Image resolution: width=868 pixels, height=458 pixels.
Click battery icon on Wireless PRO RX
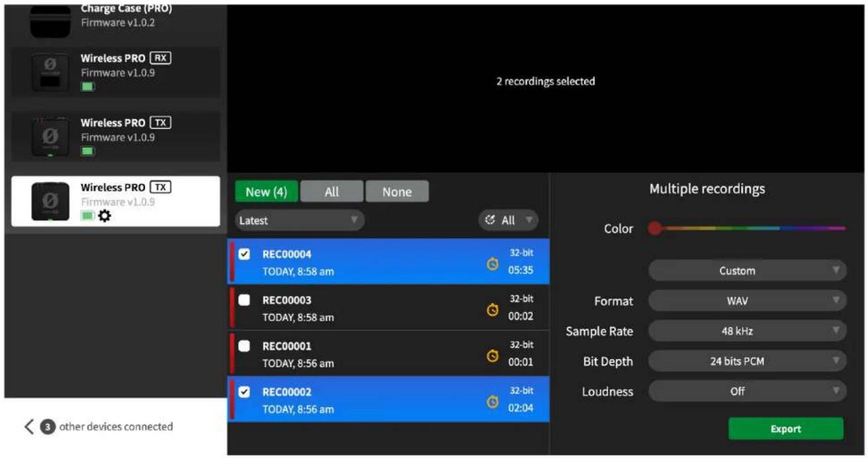click(88, 87)
